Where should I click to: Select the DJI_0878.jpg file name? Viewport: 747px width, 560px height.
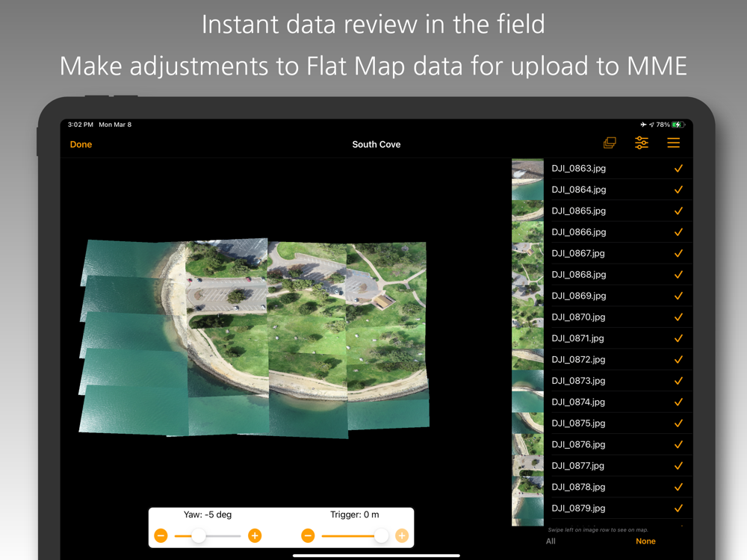coord(578,487)
